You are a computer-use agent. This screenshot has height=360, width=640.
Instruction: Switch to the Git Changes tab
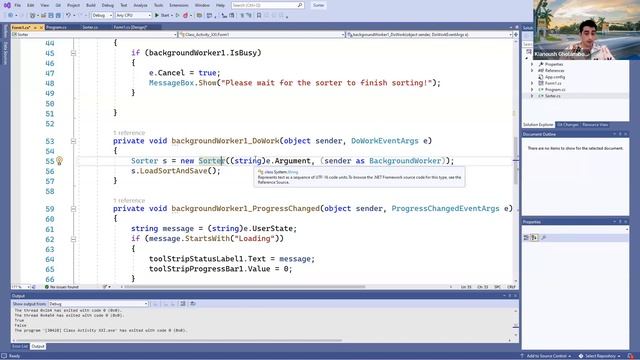pos(568,125)
